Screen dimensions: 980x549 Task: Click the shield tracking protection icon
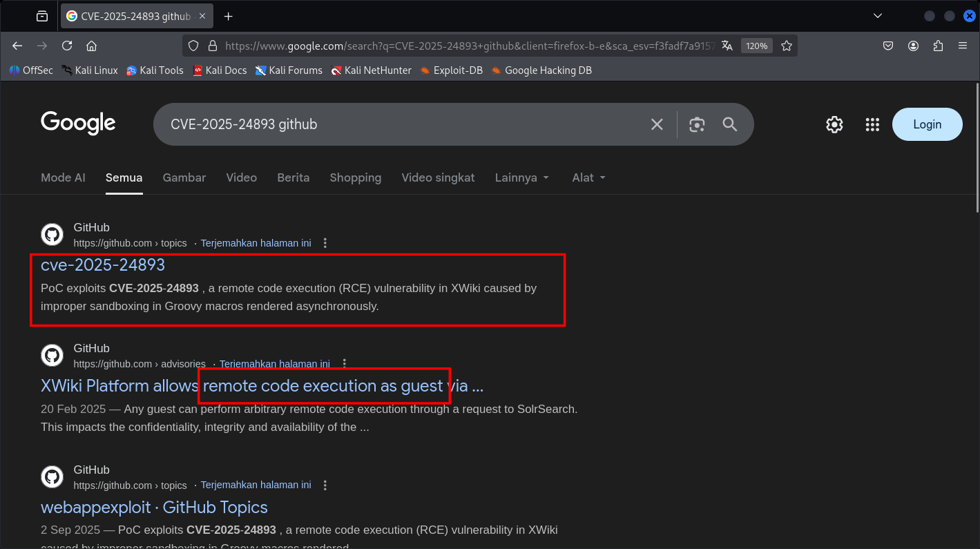[x=194, y=46]
